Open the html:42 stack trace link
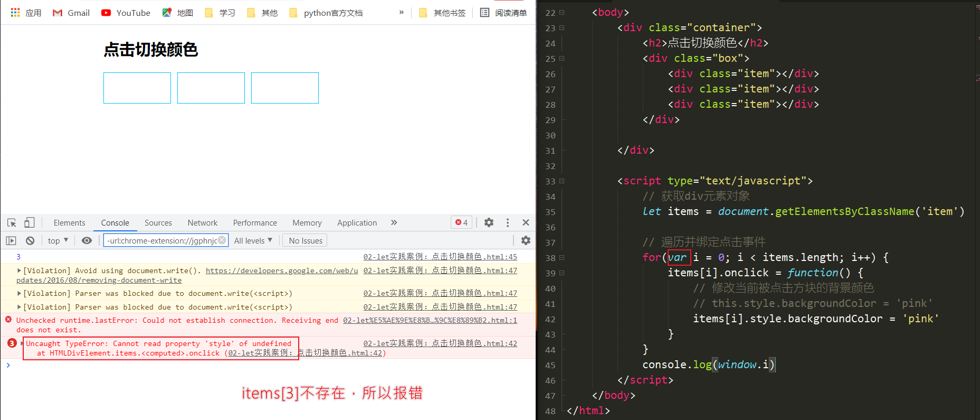Image resolution: width=980 pixels, height=420 pixels. [x=305, y=353]
